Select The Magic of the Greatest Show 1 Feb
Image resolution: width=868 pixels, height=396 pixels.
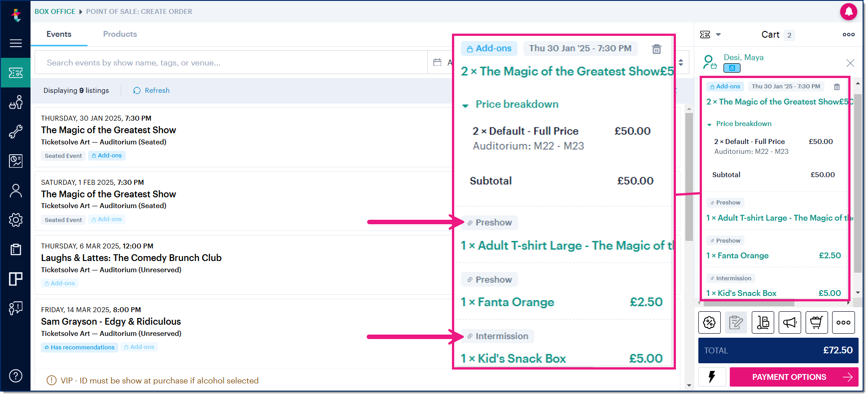coord(108,194)
